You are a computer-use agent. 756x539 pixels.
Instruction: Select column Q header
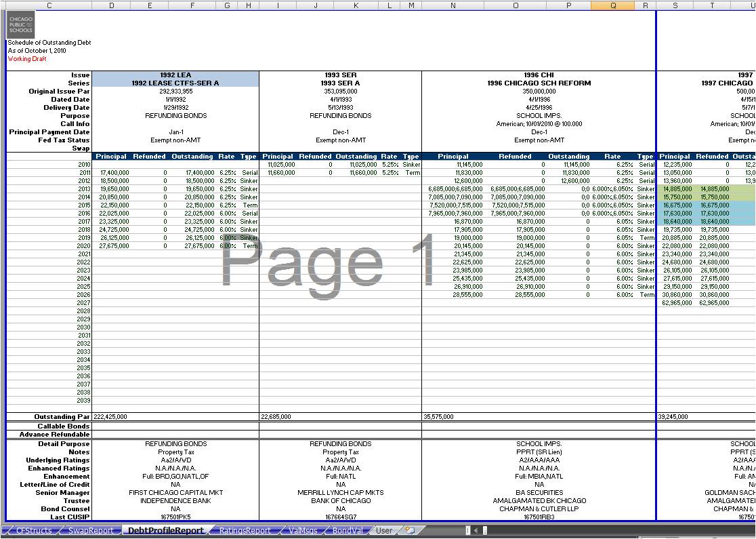click(x=613, y=5)
